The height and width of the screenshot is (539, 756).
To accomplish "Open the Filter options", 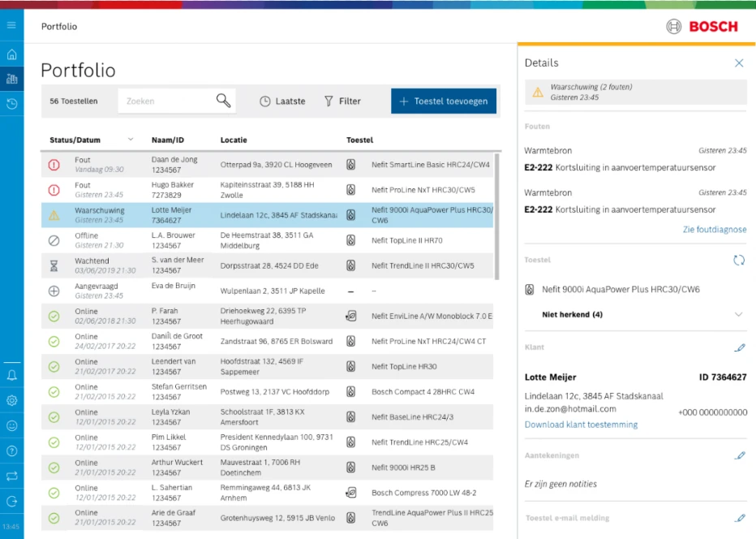I will click(x=342, y=101).
